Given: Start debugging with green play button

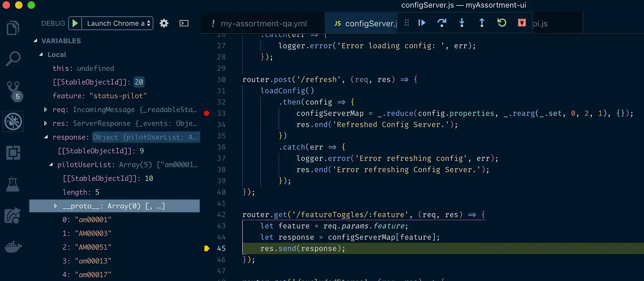Looking at the screenshot, I should [x=75, y=23].
